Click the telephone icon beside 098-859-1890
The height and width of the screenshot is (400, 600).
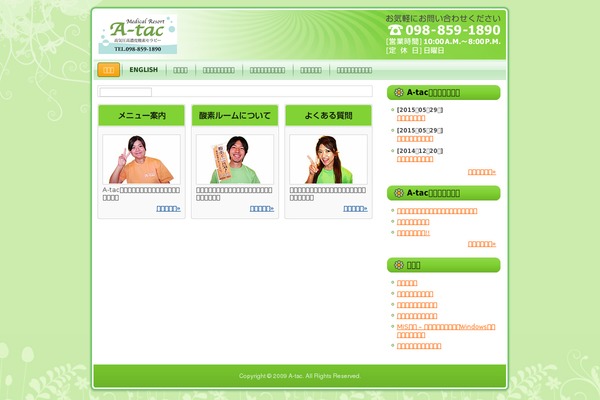click(395, 30)
